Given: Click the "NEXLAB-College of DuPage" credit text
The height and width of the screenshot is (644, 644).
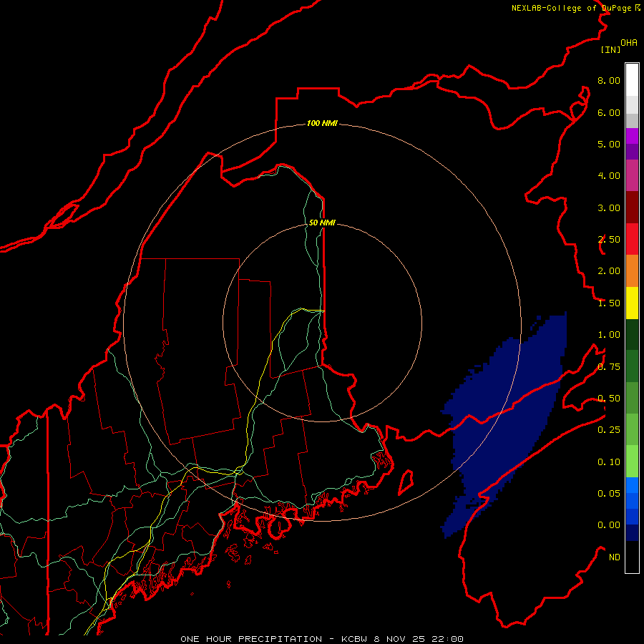Looking at the screenshot, I should coord(572,8).
